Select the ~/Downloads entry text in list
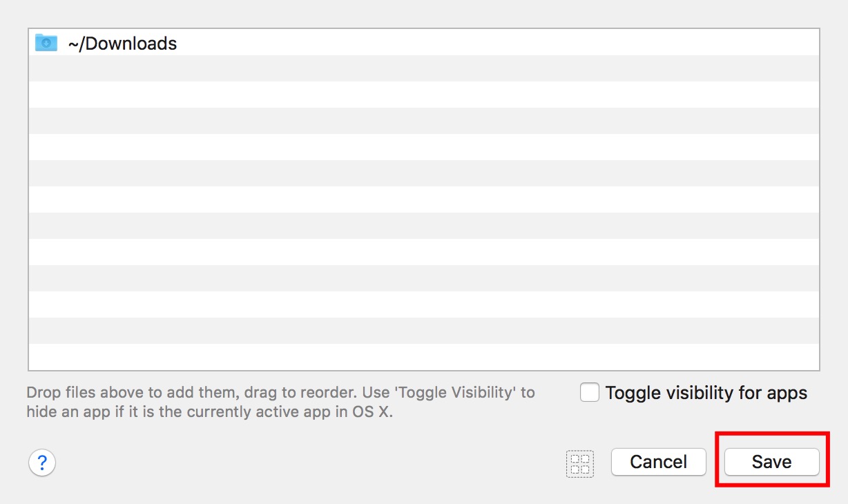The width and height of the screenshot is (848, 504). click(122, 43)
